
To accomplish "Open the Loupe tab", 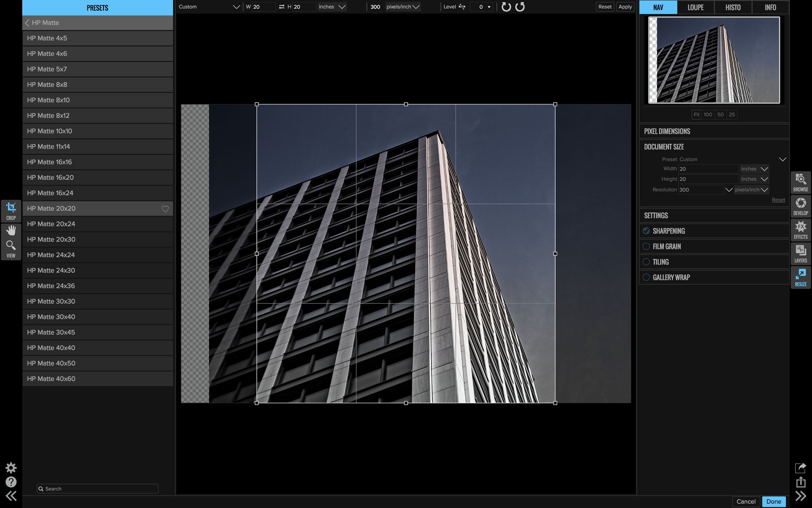I will pyautogui.click(x=695, y=7).
